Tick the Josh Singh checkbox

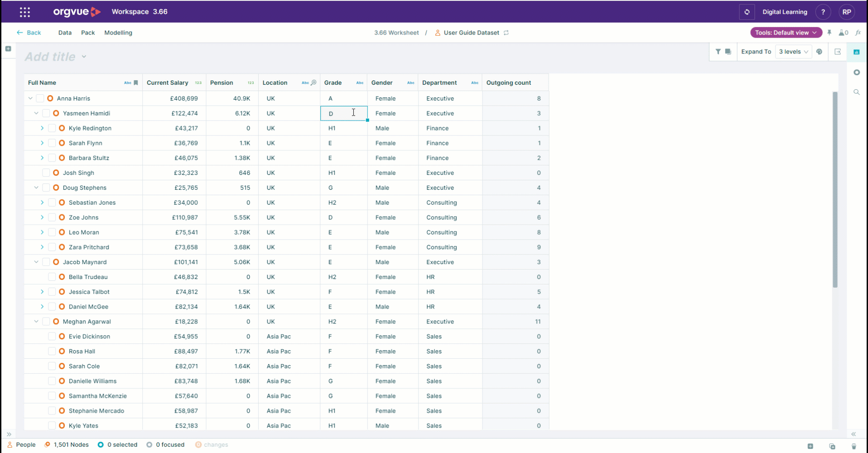coord(46,173)
